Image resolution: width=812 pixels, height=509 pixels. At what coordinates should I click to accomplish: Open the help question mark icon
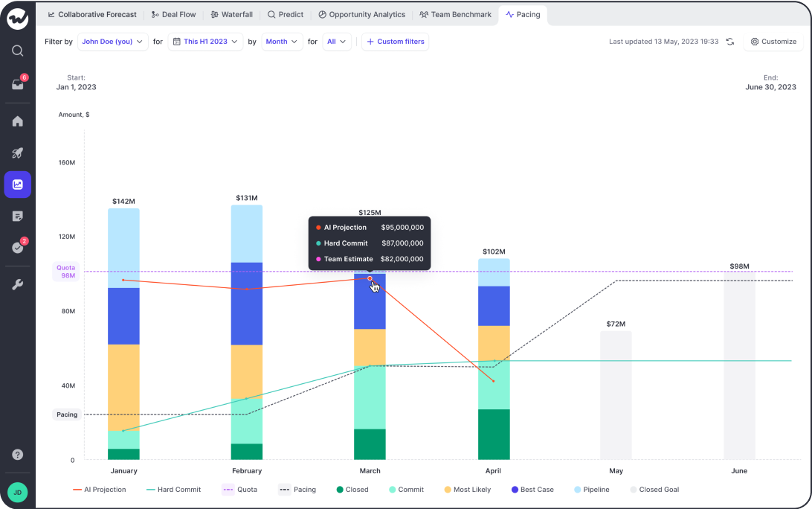pyautogui.click(x=18, y=455)
